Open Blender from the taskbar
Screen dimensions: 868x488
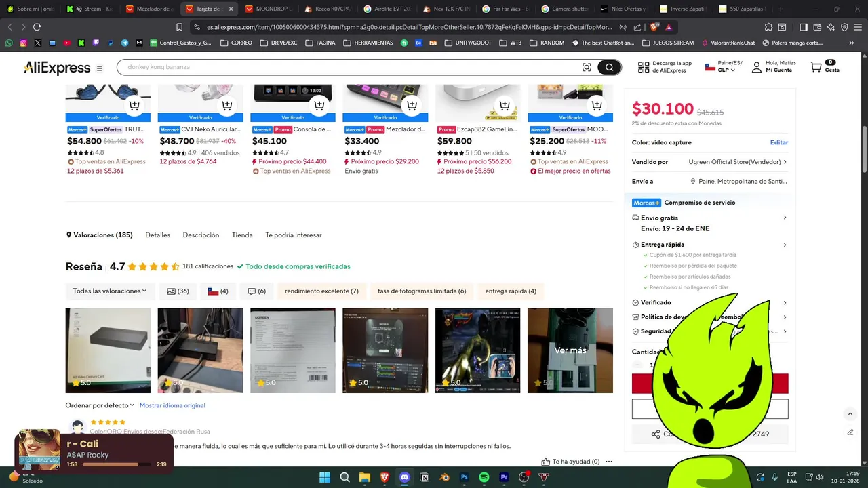pyautogui.click(x=444, y=477)
